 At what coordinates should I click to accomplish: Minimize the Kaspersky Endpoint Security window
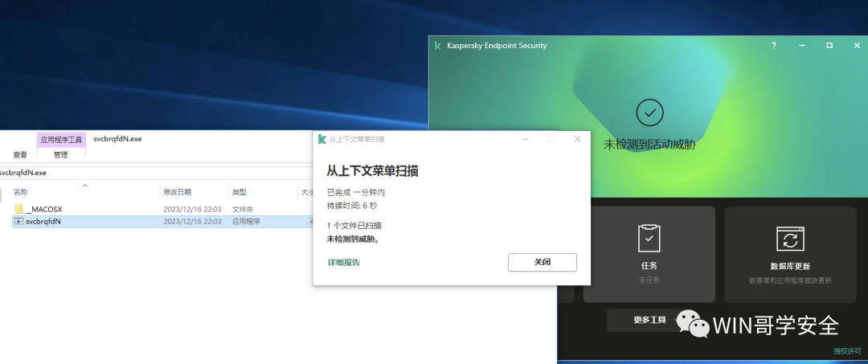tap(801, 45)
